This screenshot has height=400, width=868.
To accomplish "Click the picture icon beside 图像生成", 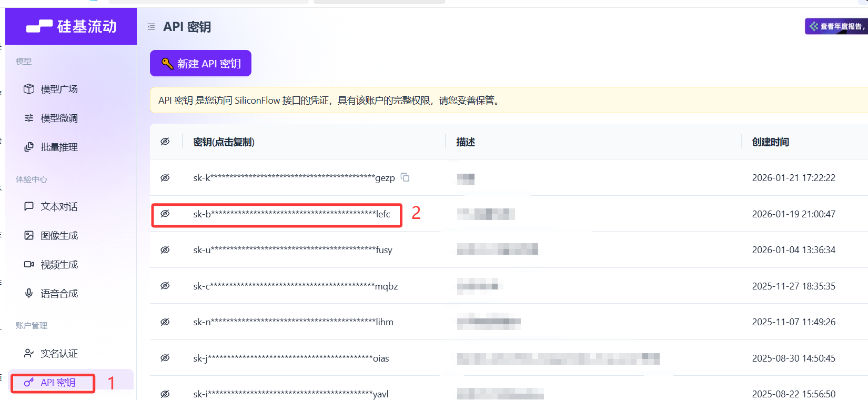I will 29,235.
